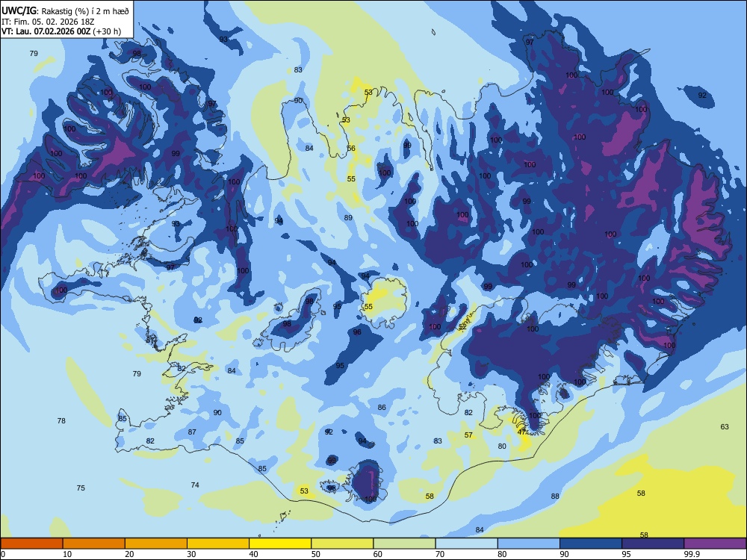
Task: Click the humidity value '89' on the map
Action: pos(348,217)
